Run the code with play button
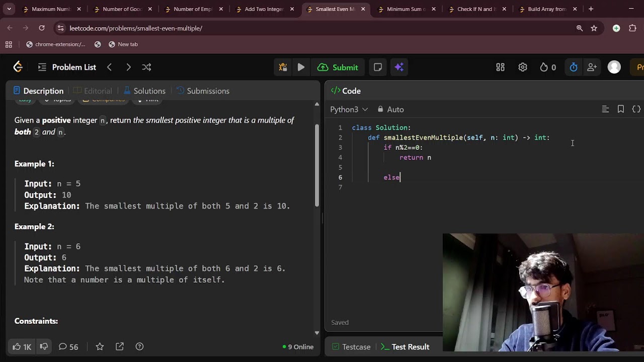This screenshot has width=644, height=362. click(x=301, y=67)
